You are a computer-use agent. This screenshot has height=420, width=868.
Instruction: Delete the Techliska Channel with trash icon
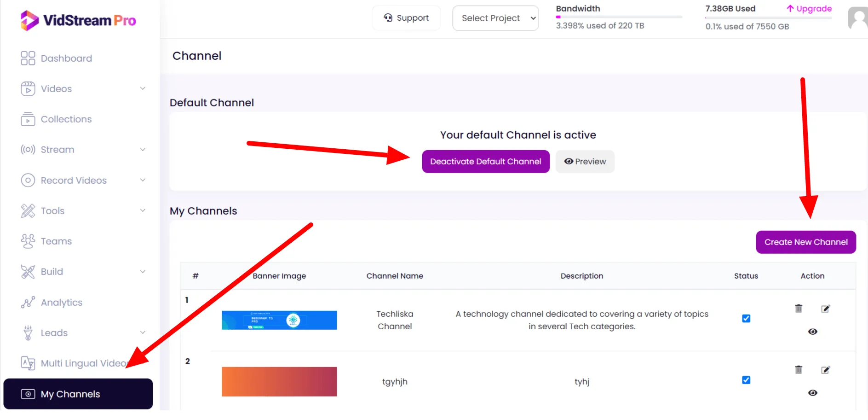coord(799,309)
